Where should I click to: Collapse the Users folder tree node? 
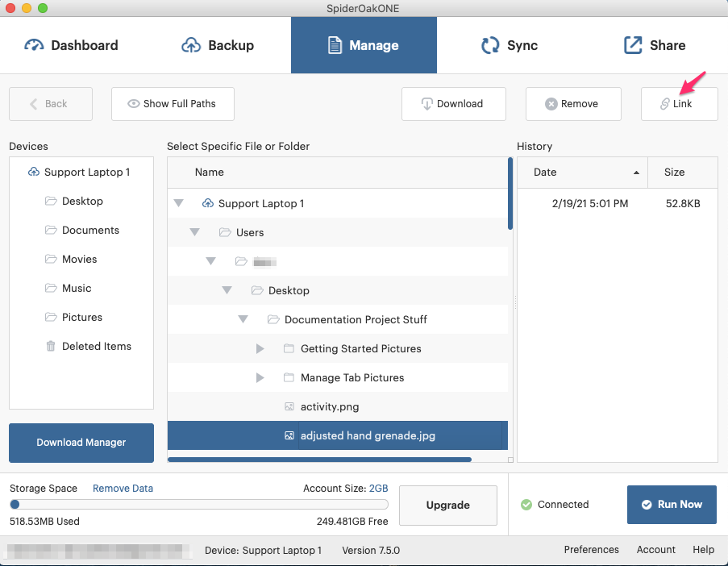194,233
